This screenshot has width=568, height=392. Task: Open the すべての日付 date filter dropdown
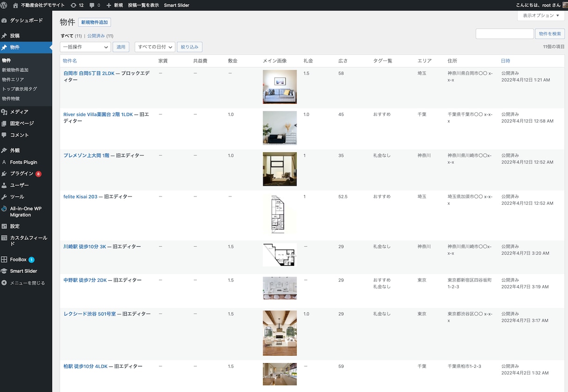pyautogui.click(x=155, y=47)
